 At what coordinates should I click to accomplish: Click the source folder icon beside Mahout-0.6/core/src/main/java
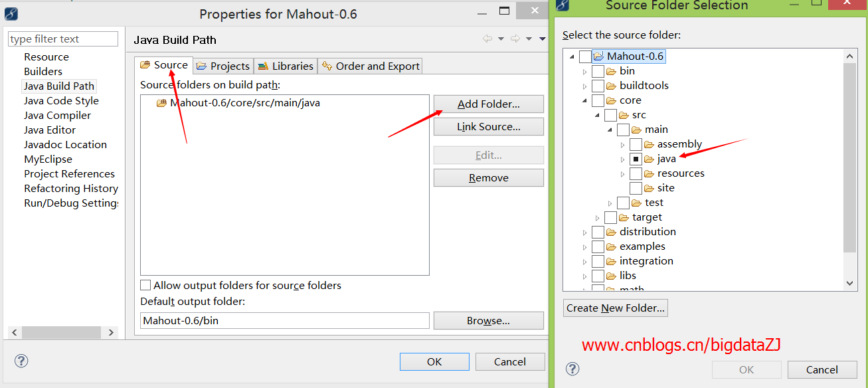coord(161,103)
